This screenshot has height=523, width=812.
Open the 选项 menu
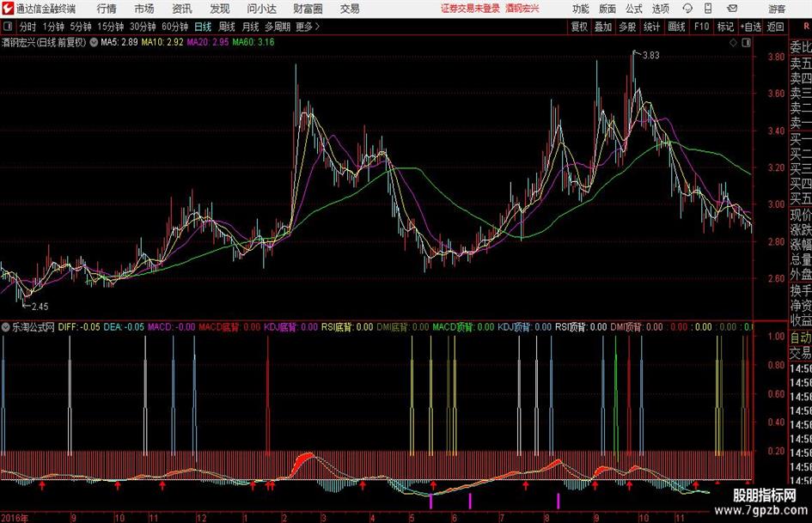click(x=660, y=9)
